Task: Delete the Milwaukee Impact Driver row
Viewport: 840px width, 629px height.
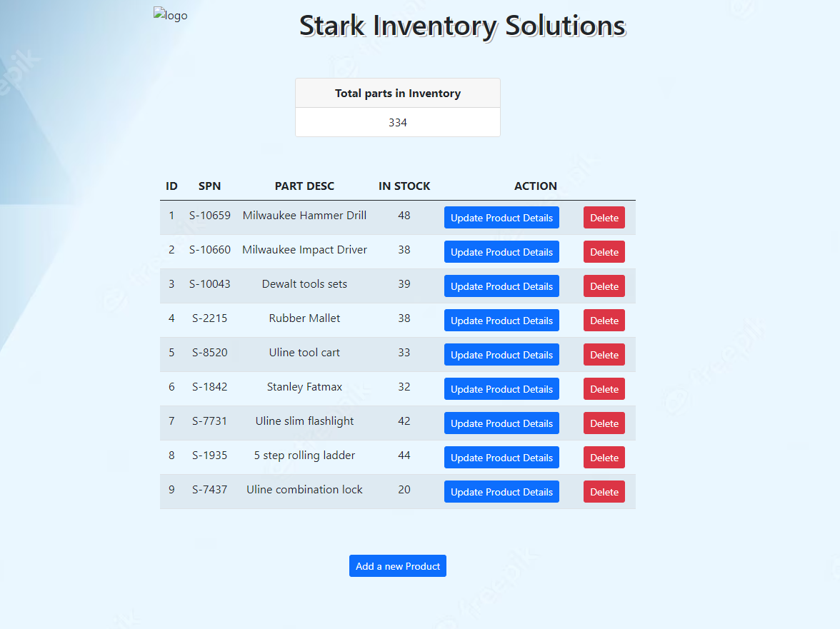Action: pos(604,251)
